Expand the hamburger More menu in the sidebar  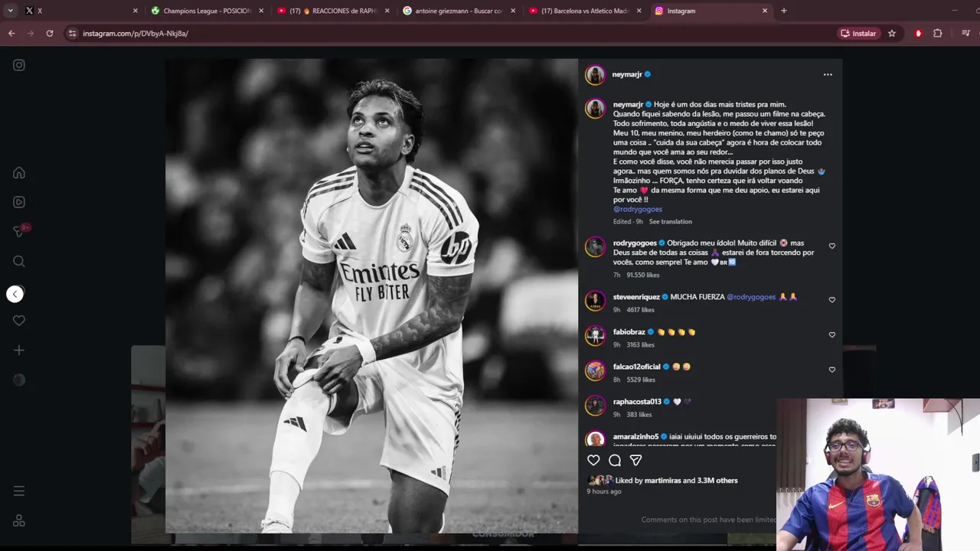click(x=19, y=491)
